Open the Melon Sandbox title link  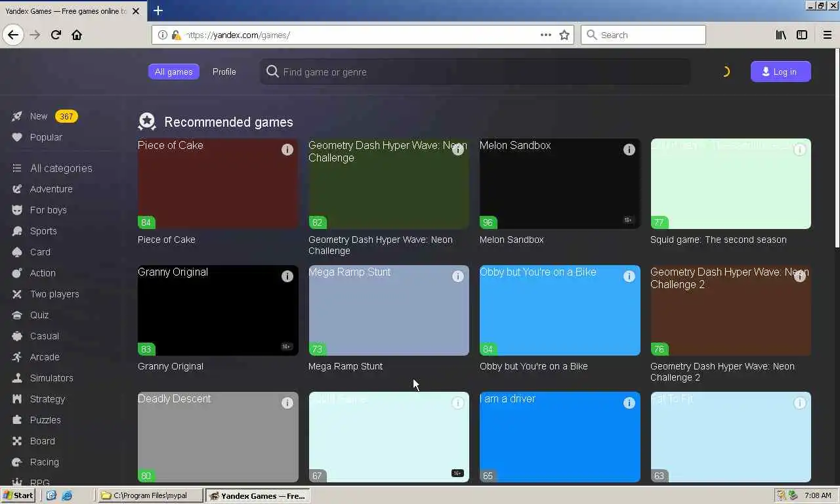(x=512, y=240)
